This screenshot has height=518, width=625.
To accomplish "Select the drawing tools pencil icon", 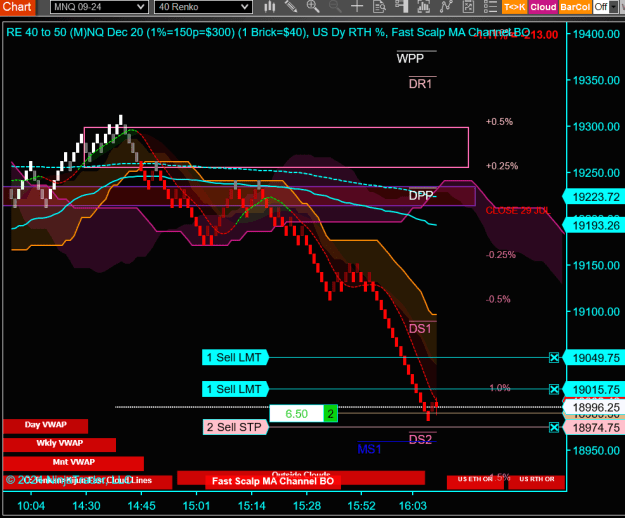I will 291,6.
